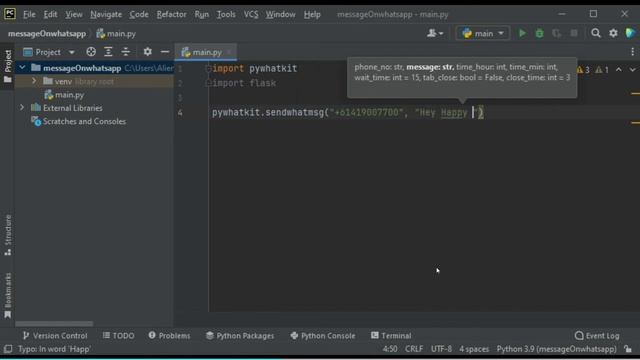Hide the Project panel with minus icon
The image size is (640, 360).
[165, 52]
